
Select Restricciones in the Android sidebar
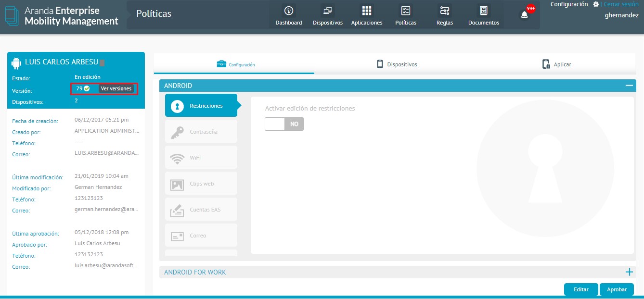click(201, 106)
